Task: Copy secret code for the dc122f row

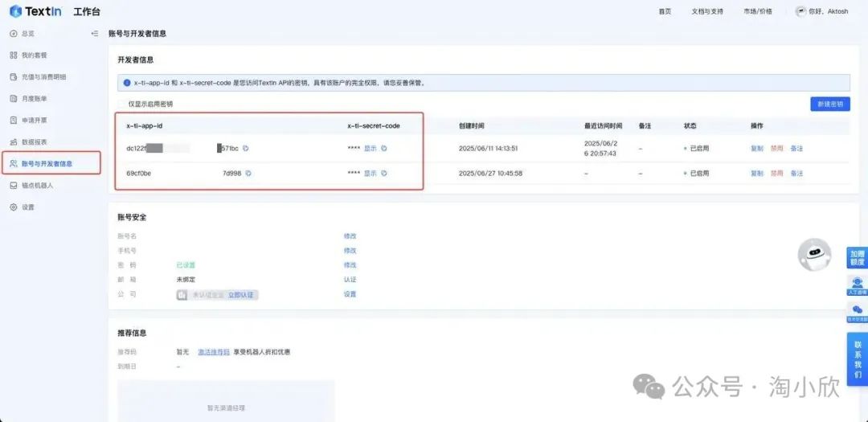Action: (383, 149)
